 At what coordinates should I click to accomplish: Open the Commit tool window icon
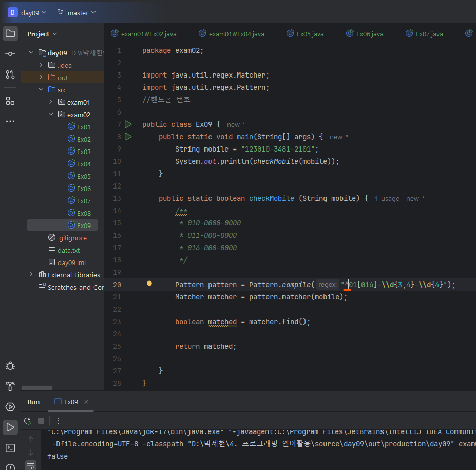pyautogui.click(x=10, y=54)
